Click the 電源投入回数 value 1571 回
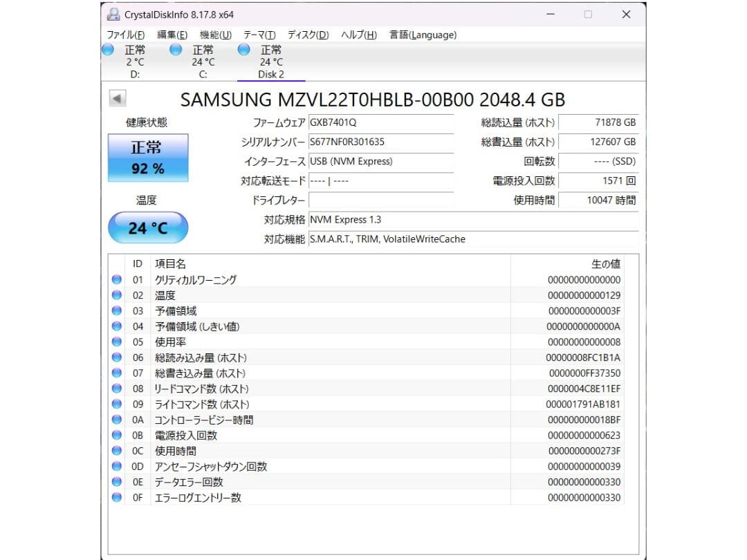 (598, 181)
